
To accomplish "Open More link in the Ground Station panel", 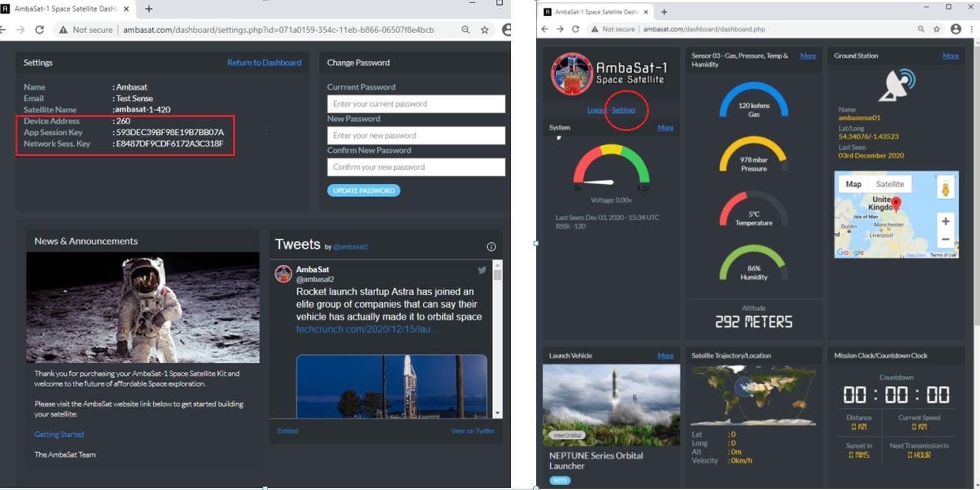I will coord(950,56).
